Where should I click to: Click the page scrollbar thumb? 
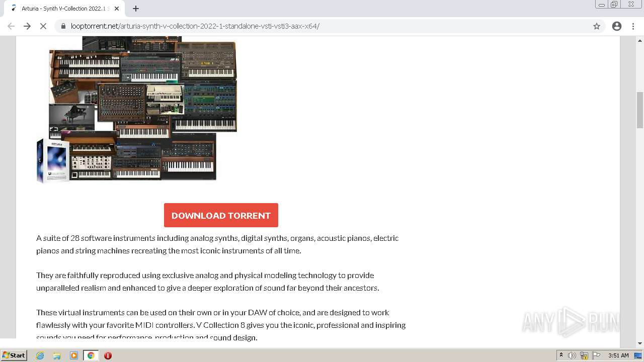point(640,110)
